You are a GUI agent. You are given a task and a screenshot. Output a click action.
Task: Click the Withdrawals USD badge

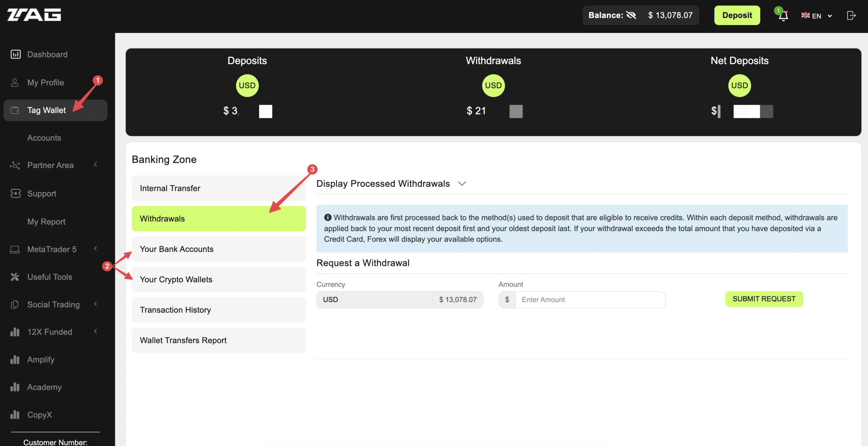pos(493,85)
